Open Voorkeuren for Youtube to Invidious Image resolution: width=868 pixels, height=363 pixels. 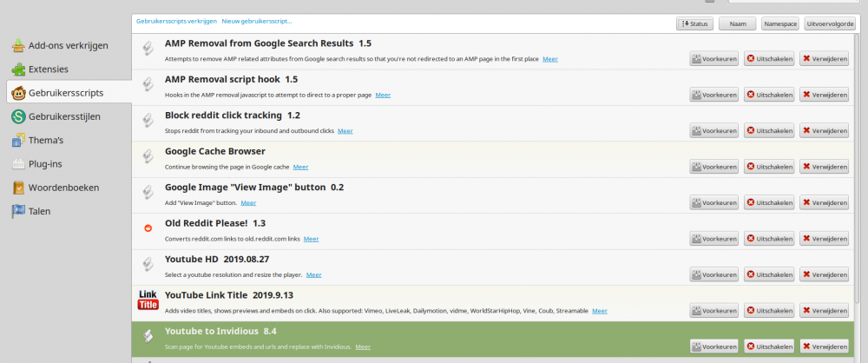(x=714, y=346)
